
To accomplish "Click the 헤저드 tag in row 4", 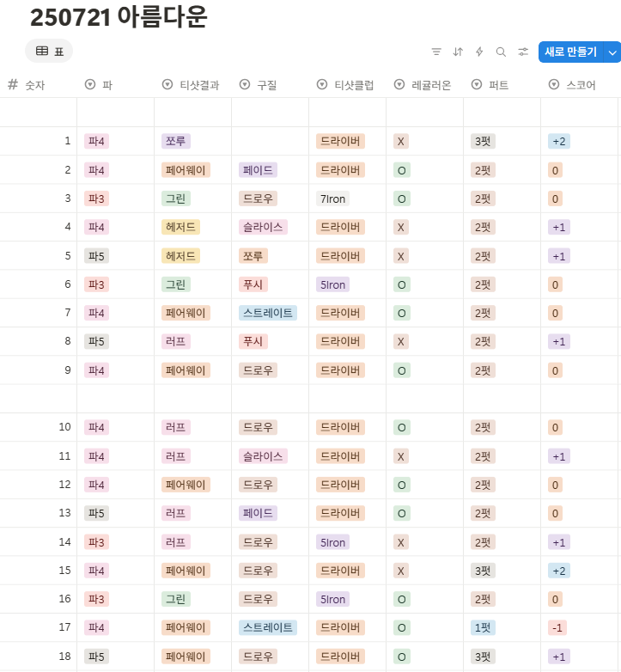I will (x=180, y=227).
